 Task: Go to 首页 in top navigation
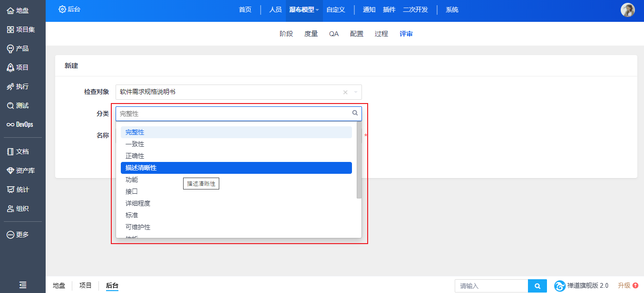[245, 9]
